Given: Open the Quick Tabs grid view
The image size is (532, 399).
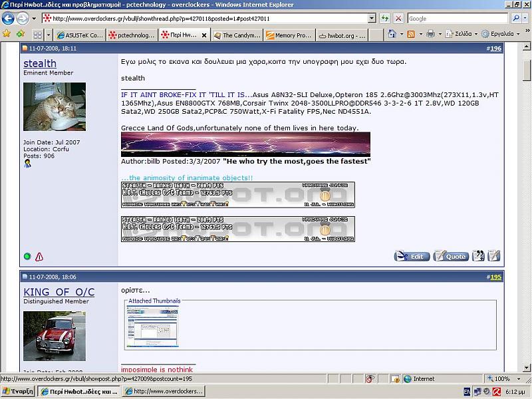Looking at the screenshot, I should 38,35.
